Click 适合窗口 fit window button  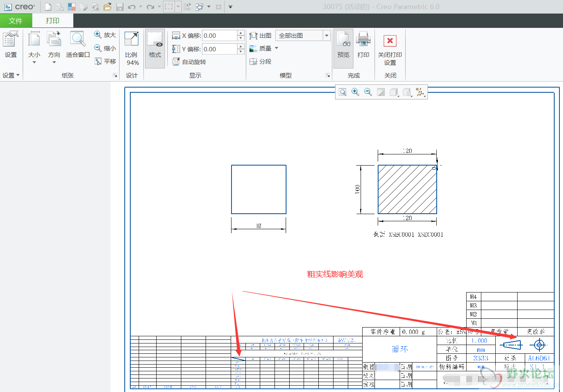click(x=78, y=45)
